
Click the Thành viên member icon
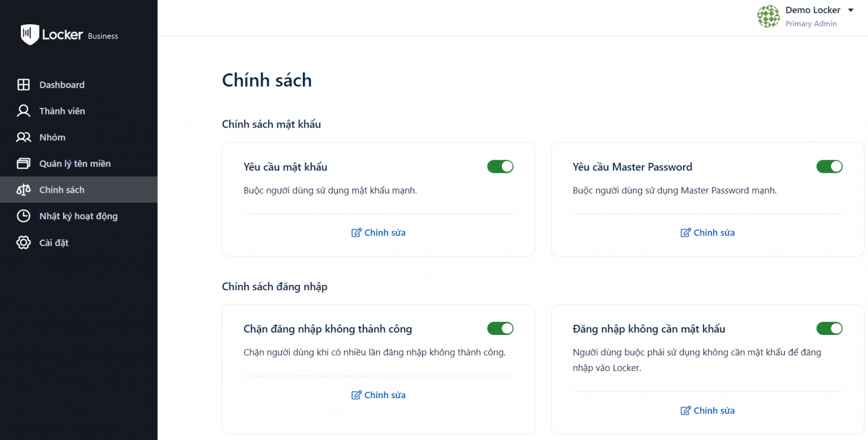(24, 111)
